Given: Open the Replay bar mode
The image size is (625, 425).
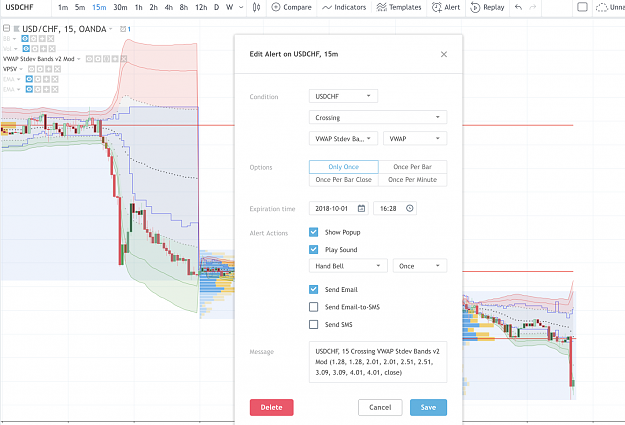Looking at the screenshot, I should [x=487, y=7].
